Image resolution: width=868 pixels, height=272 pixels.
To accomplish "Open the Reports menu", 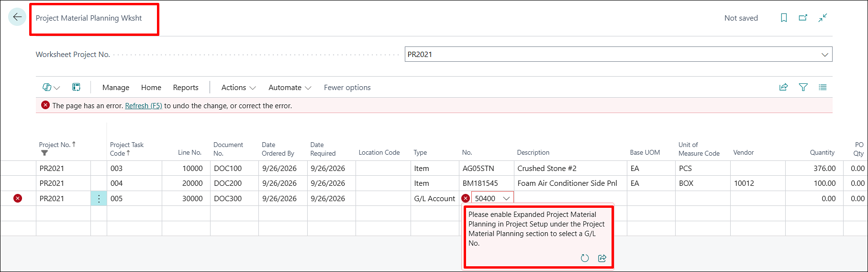I will pyautogui.click(x=186, y=87).
